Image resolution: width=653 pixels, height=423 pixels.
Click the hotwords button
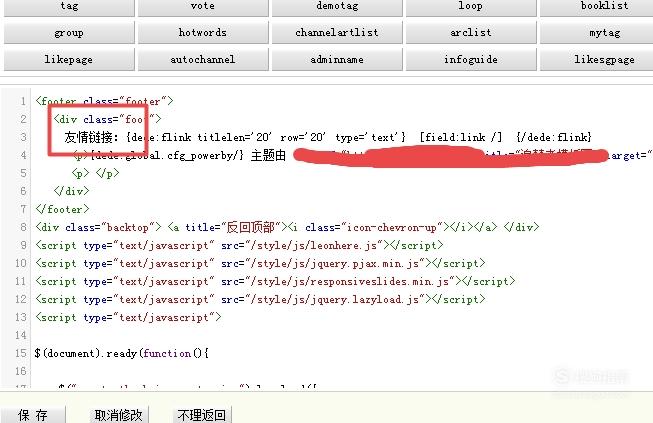click(203, 32)
